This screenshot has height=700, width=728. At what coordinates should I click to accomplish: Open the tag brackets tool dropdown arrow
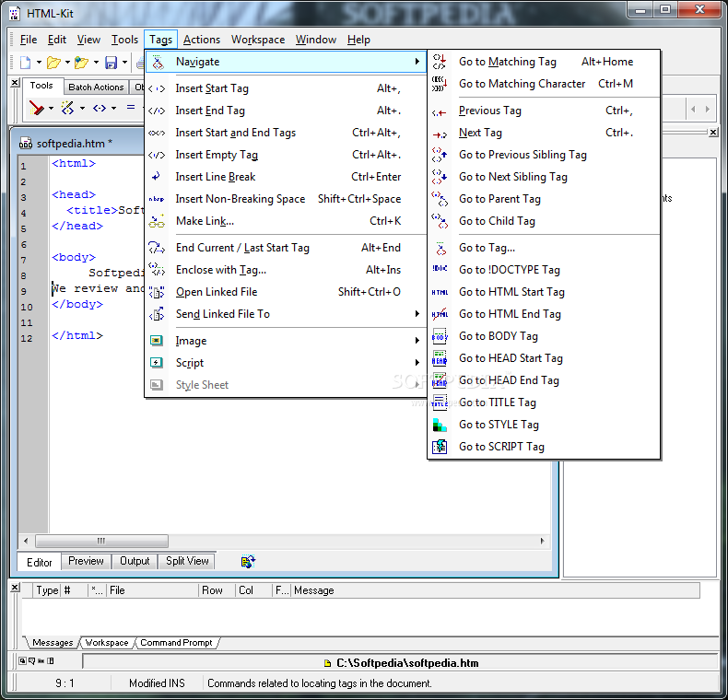coord(113,109)
